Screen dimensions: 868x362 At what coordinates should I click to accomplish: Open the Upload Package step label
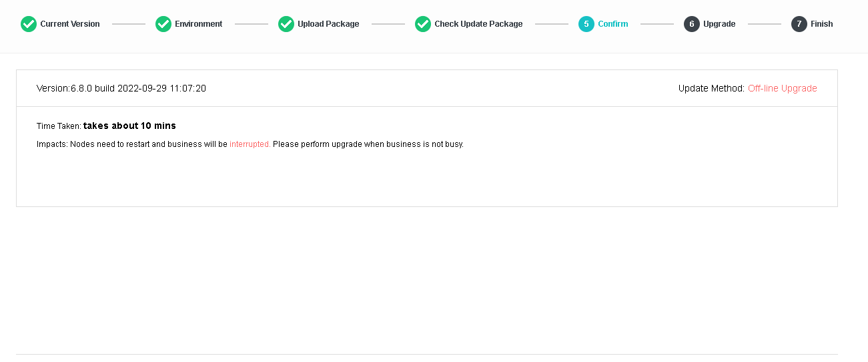[x=328, y=24]
